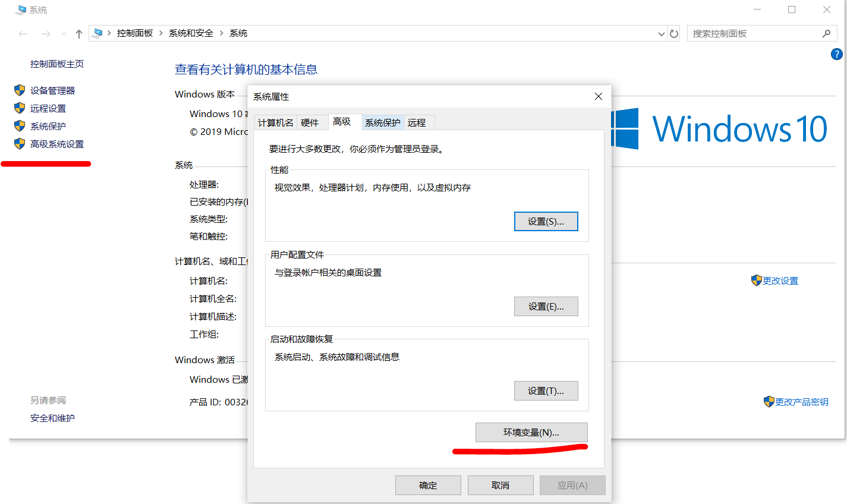Viewport: 847px width, 504px height.
Task: Click the Up arrow to parent folder
Action: click(x=78, y=34)
